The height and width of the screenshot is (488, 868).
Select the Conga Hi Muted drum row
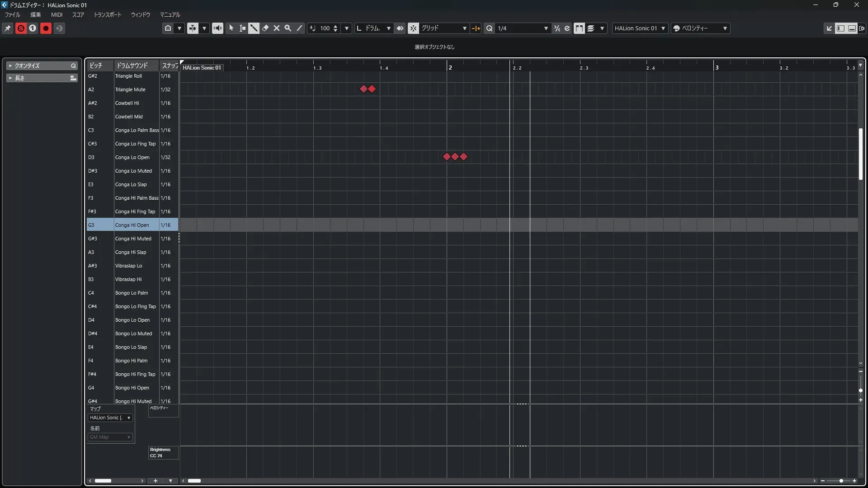133,239
